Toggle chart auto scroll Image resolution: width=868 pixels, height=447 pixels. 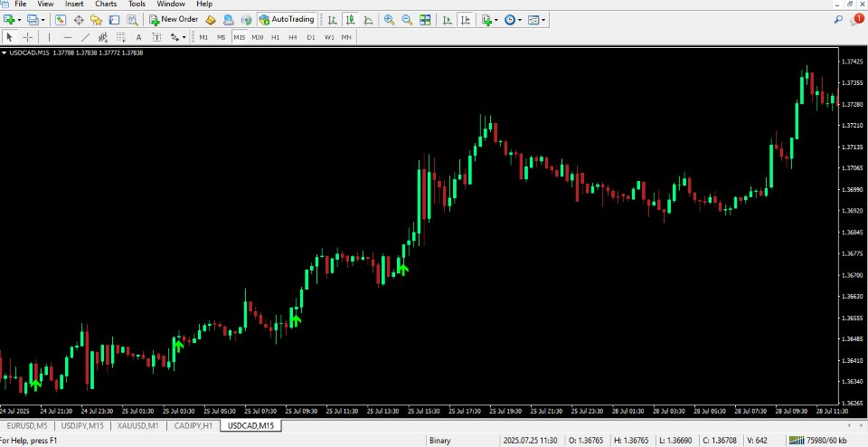coord(448,20)
